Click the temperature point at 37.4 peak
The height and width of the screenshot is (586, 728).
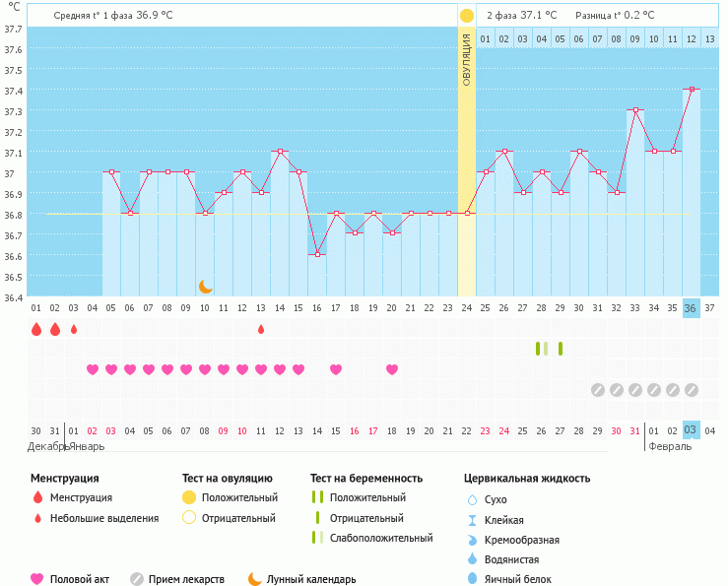(692, 90)
